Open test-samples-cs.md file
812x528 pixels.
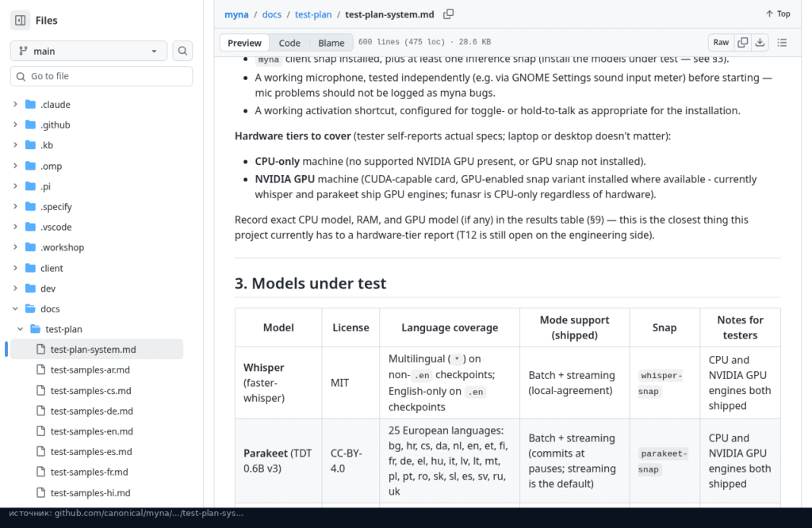(90, 390)
